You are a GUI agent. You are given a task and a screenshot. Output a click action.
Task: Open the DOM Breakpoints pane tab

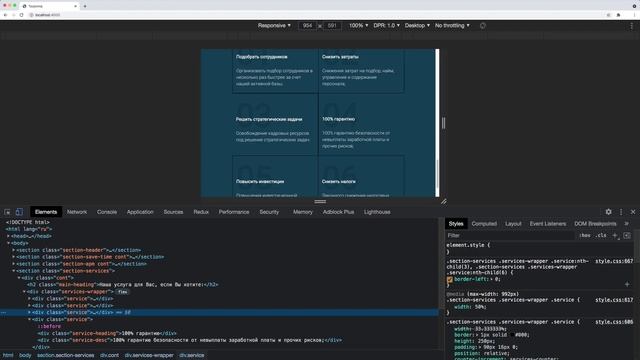click(595, 224)
